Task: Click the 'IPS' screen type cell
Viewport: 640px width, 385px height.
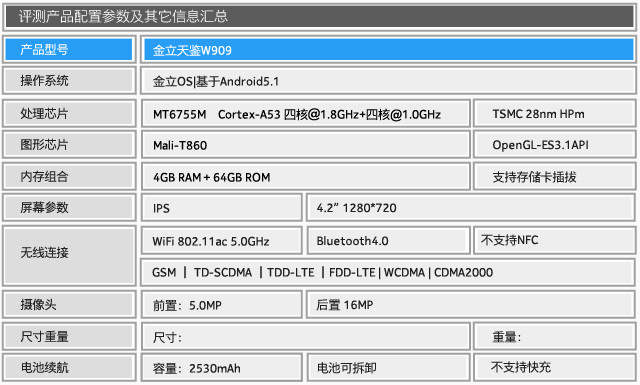Action: [x=222, y=207]
